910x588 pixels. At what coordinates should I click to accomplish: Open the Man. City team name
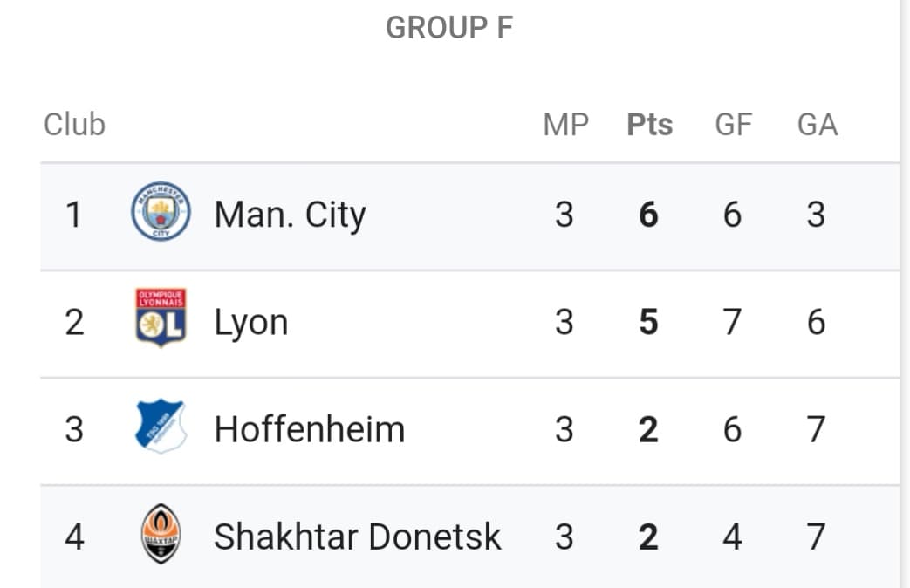291,215
